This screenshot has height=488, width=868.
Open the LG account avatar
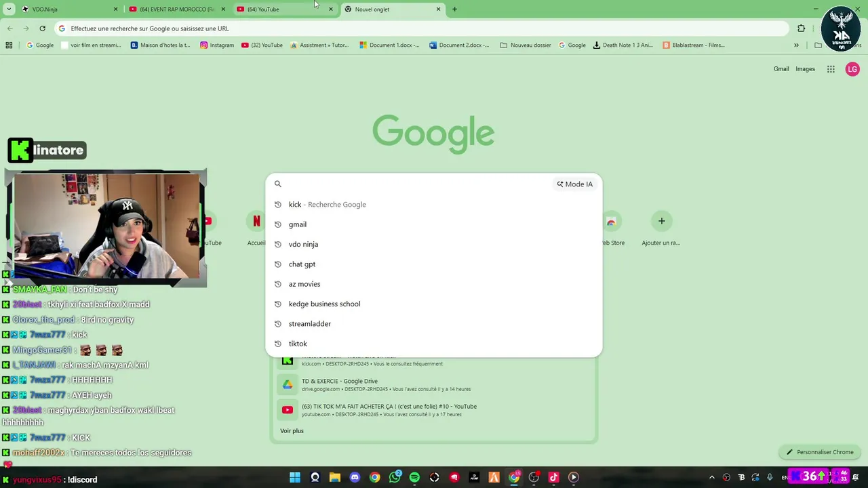pos(852,69)
